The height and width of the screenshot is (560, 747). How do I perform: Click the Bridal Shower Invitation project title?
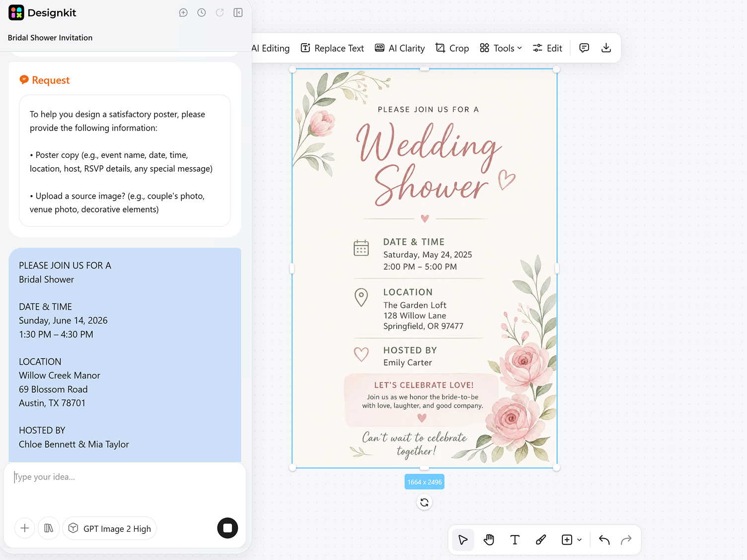[50, 38]
